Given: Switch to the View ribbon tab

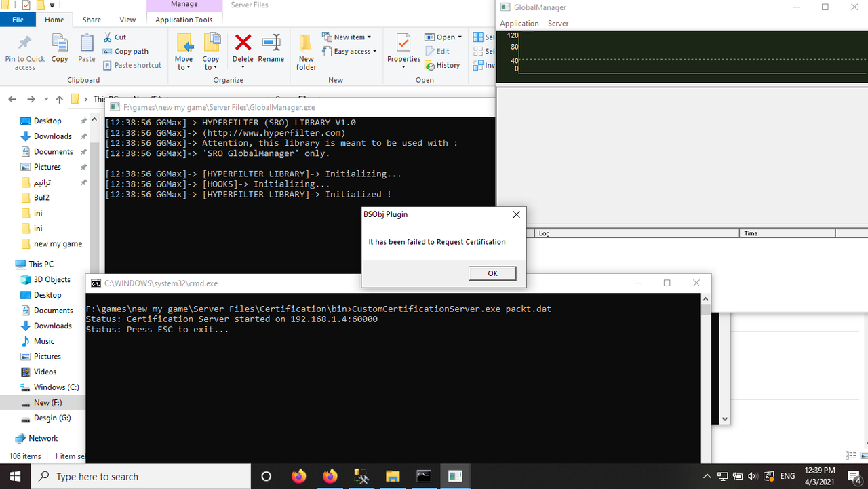Looking at the screenshot, I should coord(127,20).
